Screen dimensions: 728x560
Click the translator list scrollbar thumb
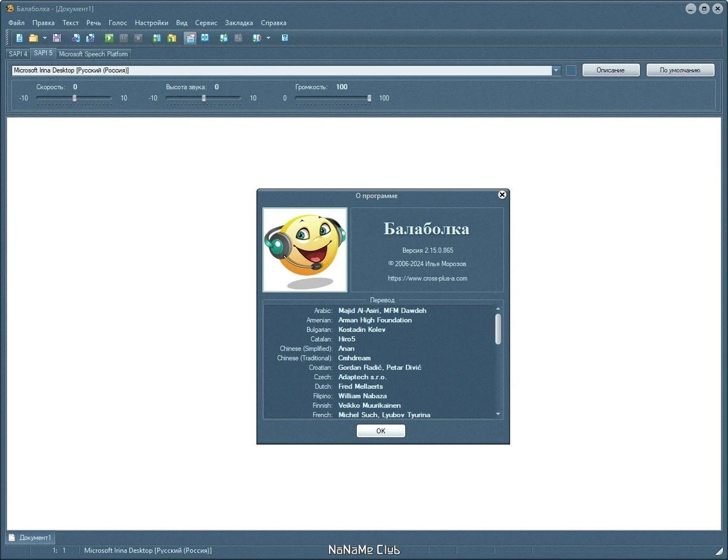[x=498, y=329]
